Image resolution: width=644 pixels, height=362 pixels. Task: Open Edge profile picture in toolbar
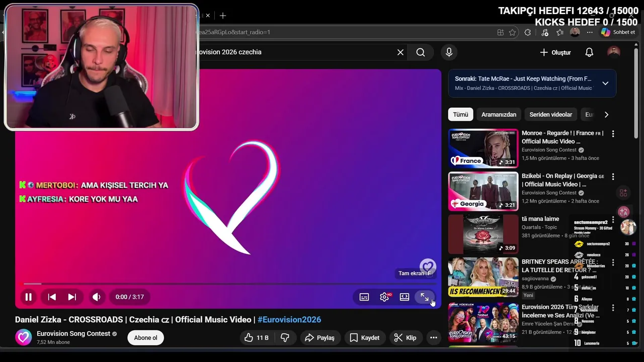575,32
